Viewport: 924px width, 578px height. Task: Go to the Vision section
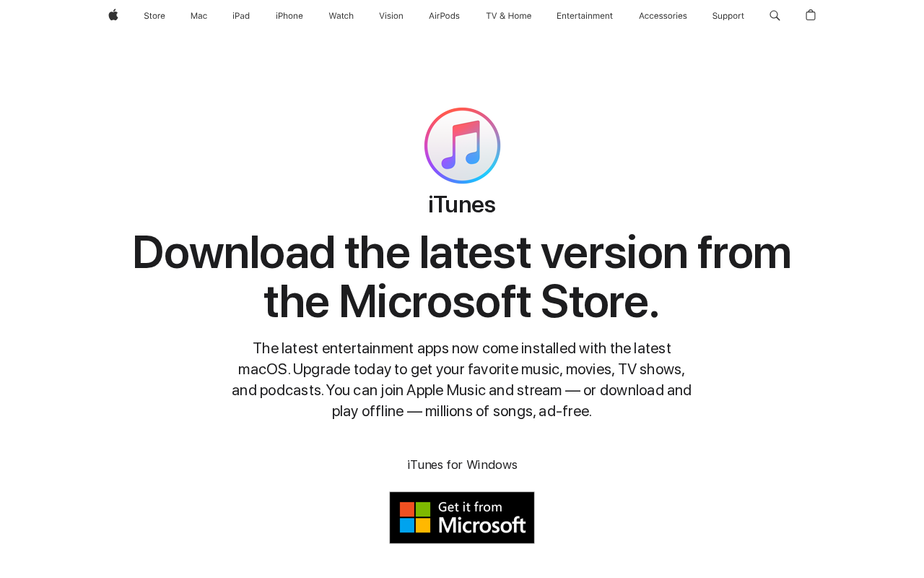click(391, 16)
